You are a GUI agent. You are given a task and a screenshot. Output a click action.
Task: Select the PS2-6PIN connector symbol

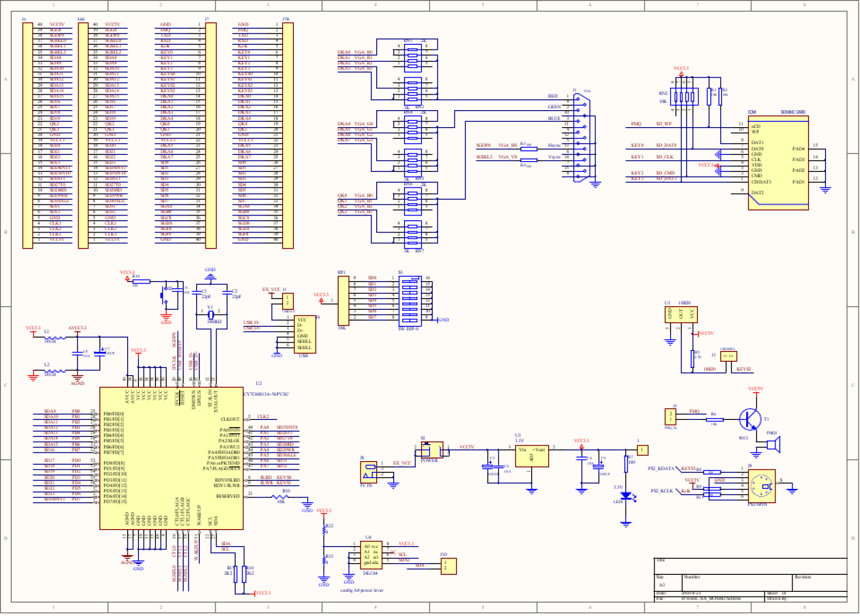pyautogui.click(x=761, y=486)
